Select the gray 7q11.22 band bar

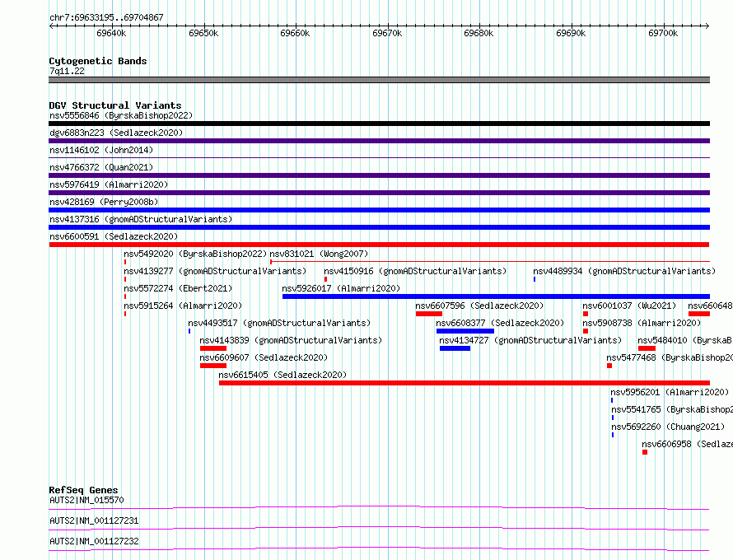pos(379,80)
